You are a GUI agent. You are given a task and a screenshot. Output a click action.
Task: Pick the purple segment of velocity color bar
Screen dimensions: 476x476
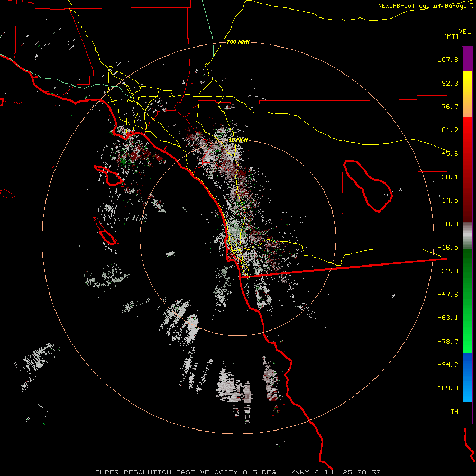click(467, 59)
